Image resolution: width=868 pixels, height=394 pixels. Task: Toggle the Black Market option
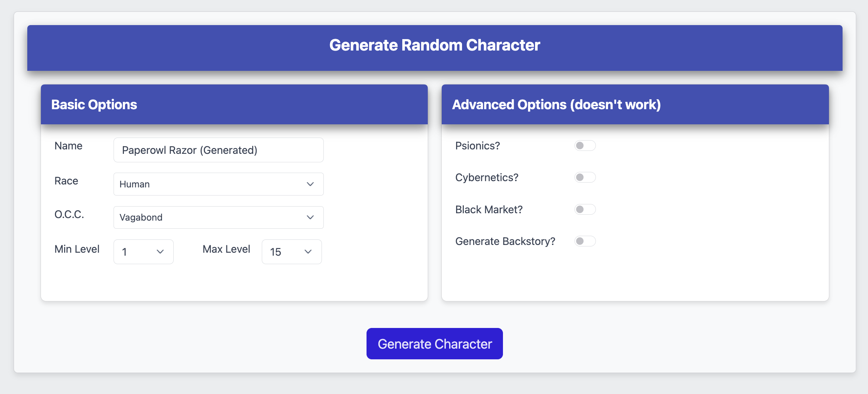pyautogui.click(x=585, y=210)
